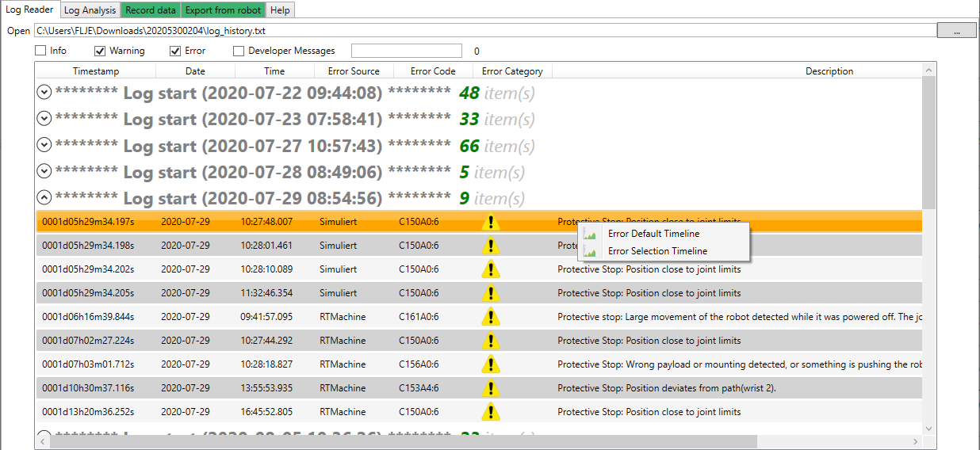This screenshot has width=980, height=450.
Task: Click warning icon on 16:45:52.805 row
Action: tap(491, 412)
